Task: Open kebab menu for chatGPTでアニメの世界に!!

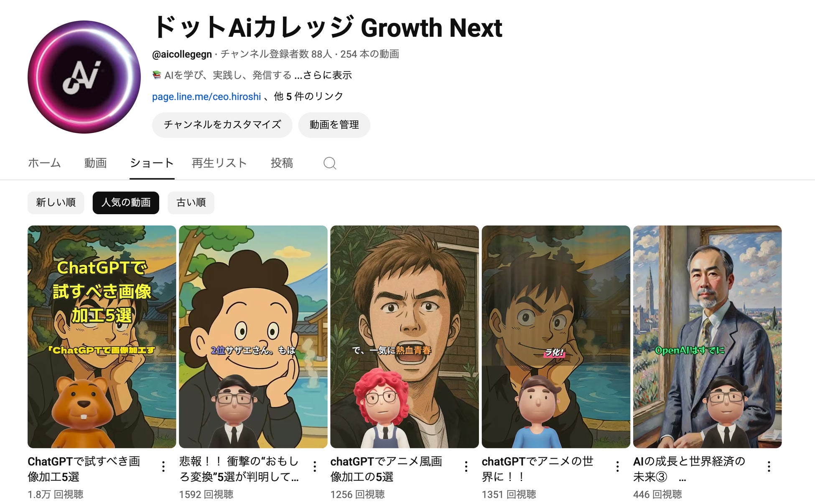Action: (x=617, y=466)
